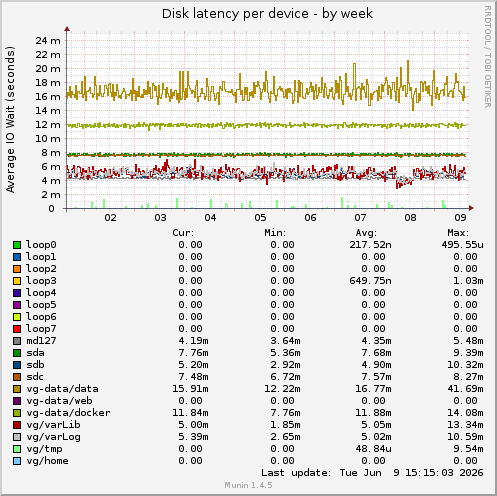497x496 pixels.
Task: Click the Cur: column header
Action: [183, 233]
